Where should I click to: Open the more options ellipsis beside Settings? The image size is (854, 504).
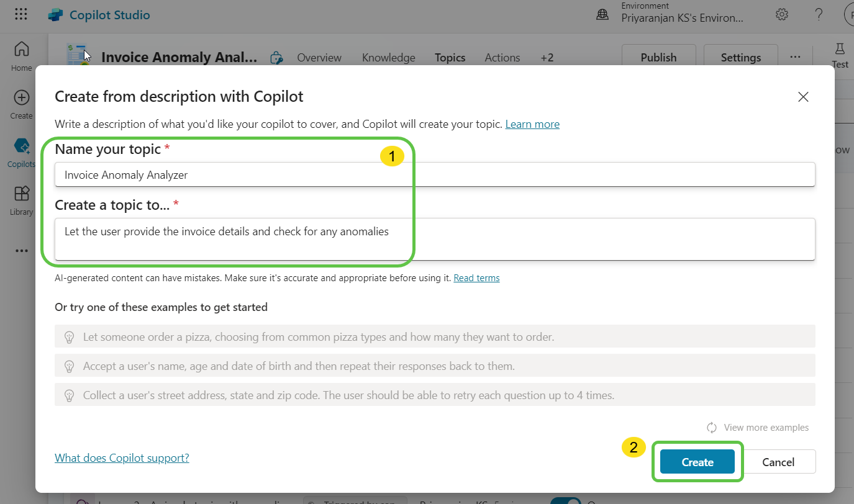[795, 57]
